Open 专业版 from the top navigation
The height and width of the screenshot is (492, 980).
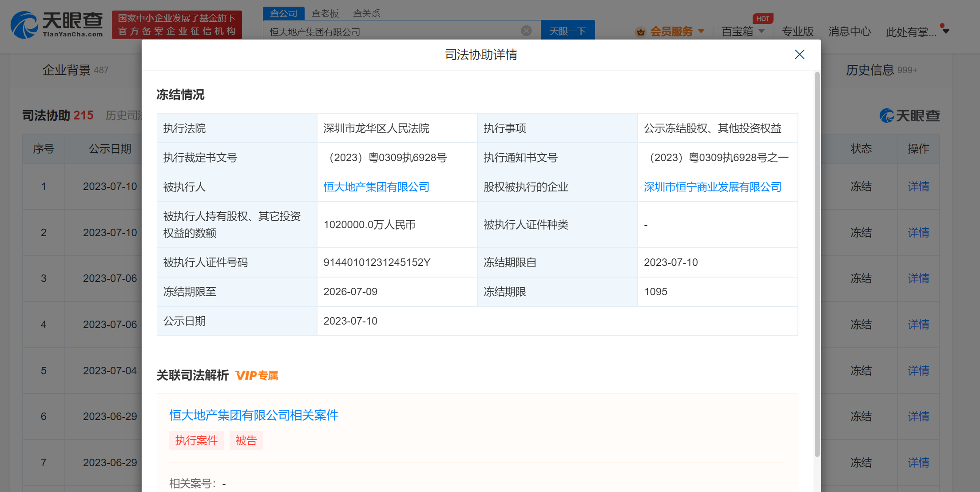(x=797, y=32)
